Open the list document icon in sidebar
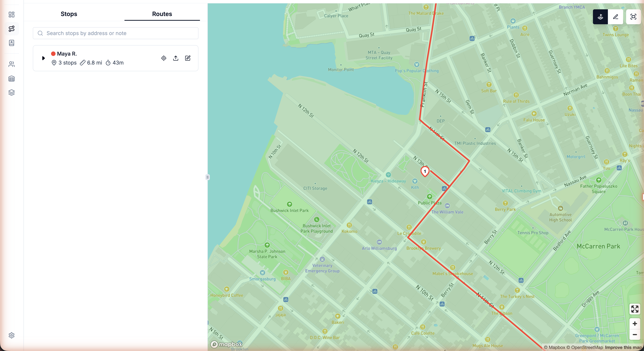The image size is (644, 351). point(12,79)
